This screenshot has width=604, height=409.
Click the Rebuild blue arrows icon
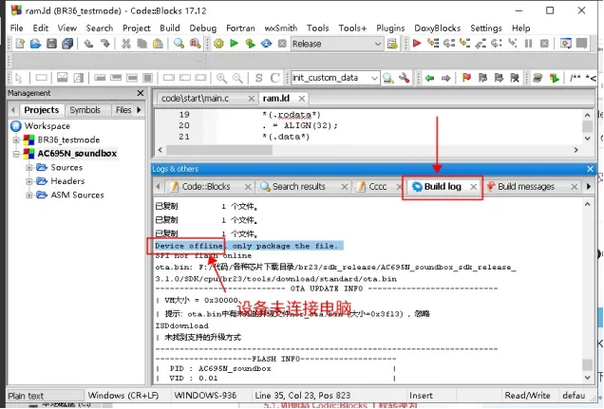266,44
